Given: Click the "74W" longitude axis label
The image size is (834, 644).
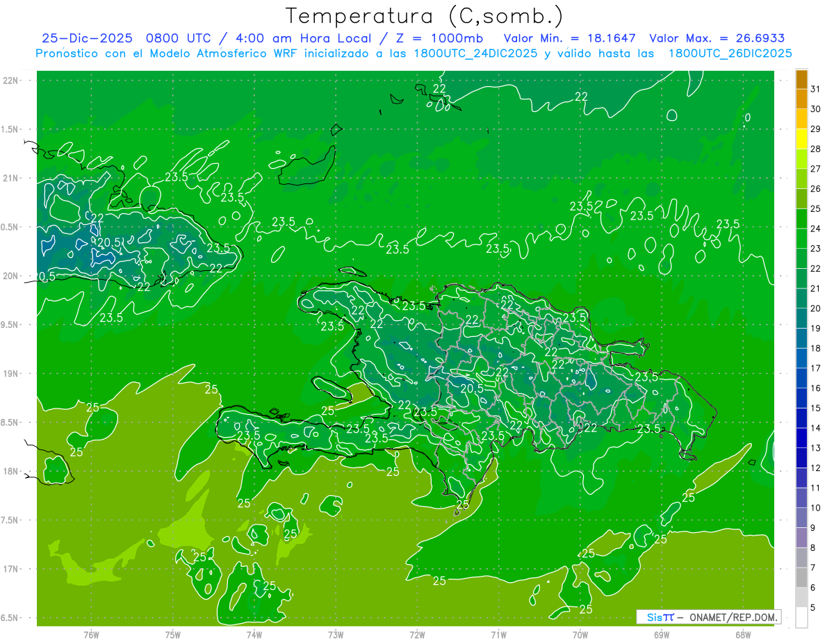Looking at the screenshot, I should [x=254, y=634].
